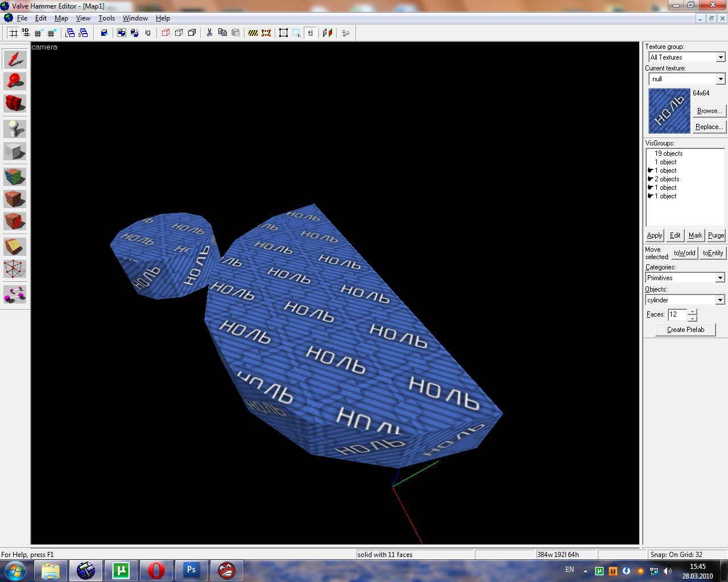Toggle texture lock (tl) button
The height and width of the screenshot is (582, 728).
coord(310,33)
